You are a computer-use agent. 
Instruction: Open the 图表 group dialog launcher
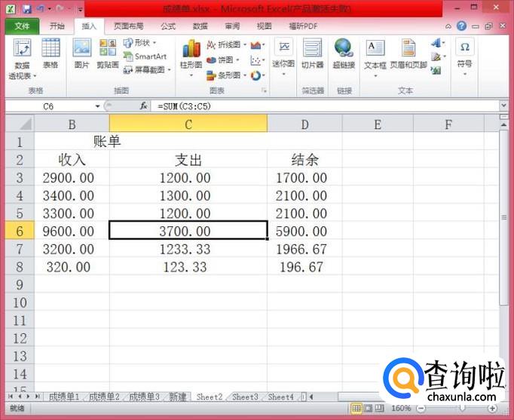pos(265,90)
